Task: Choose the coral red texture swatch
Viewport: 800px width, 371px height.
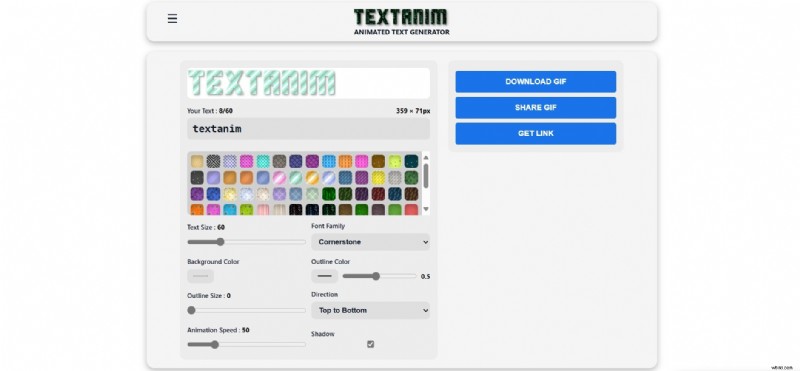Action: [x=411, y=209]
